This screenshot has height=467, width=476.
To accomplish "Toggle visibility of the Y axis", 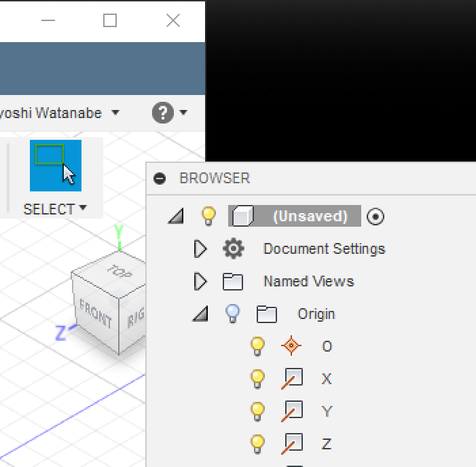I will [x=257, y=411].
